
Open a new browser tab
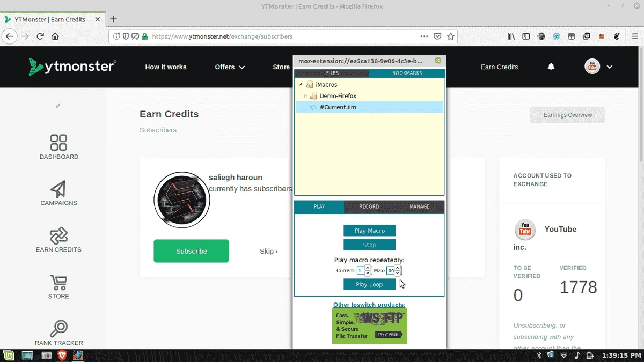(113, 19)
